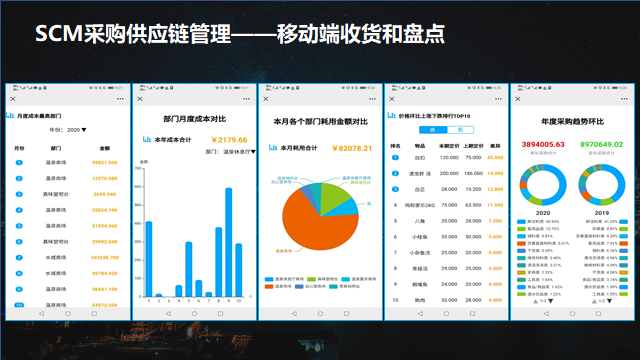Tap the home circle on first phone screen
Screen dimensions: 640x360
pos(68,313)
